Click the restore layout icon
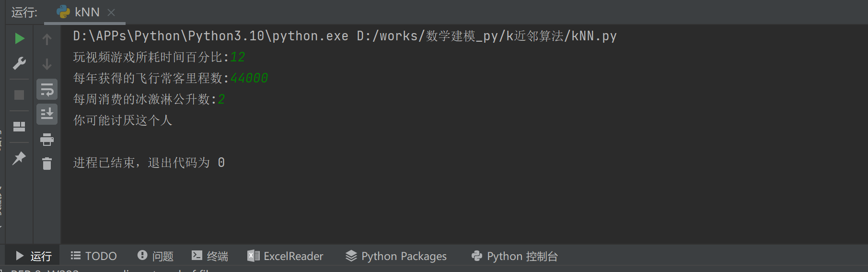868x272 pixels. pos(19,127)
